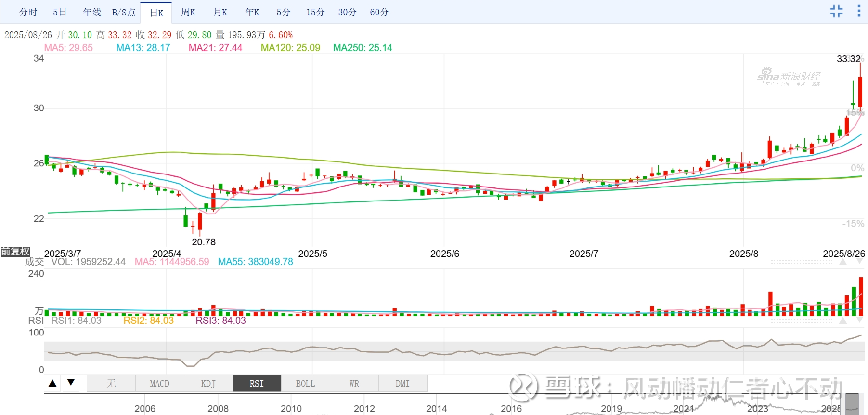Switch to 月K chart tab
The width and height of the screenshot is (868, 415).
point(220,12)
